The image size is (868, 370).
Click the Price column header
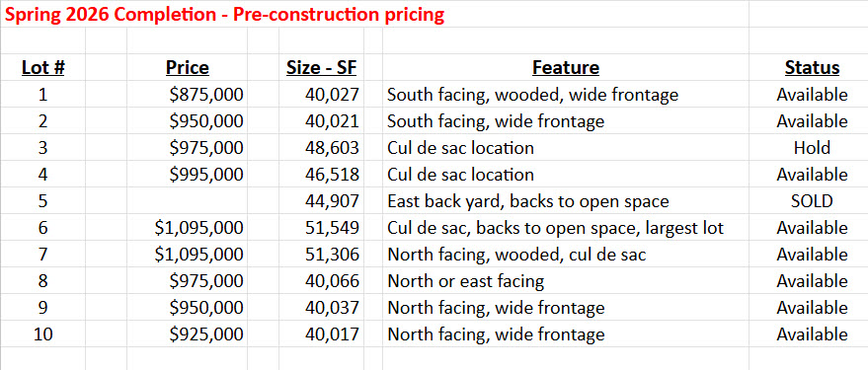click(x=188, y=68)
